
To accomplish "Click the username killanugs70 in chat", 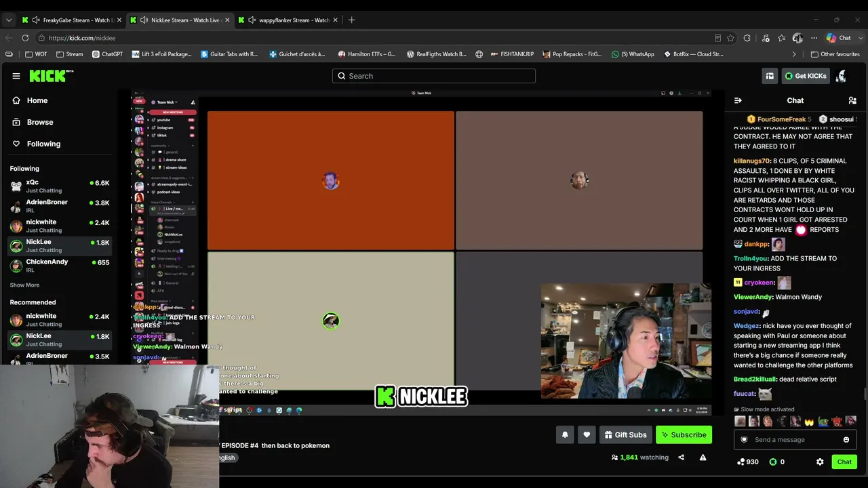I will (x=753, y=161).
